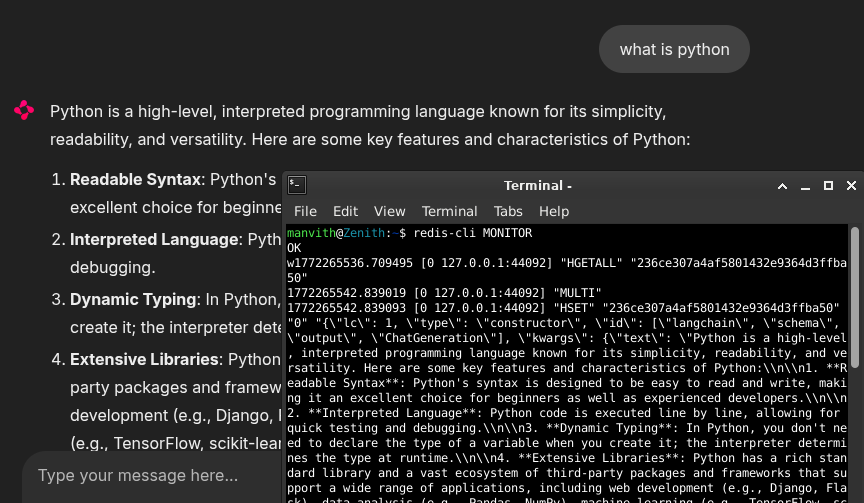
Task: Click the 'OK' line in terminal output
Action: pyautogui.click(x=294, y=248)
